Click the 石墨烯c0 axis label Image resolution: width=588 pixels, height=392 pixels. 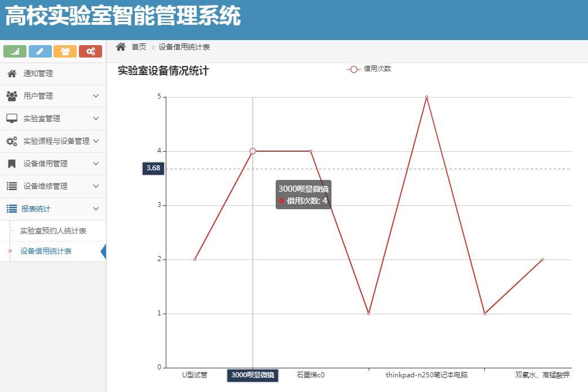click(311, 375)
